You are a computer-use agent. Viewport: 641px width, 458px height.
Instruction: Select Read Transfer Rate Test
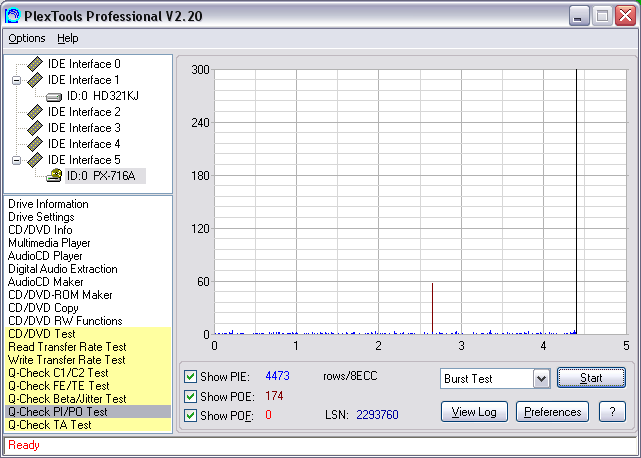point(88,347)
